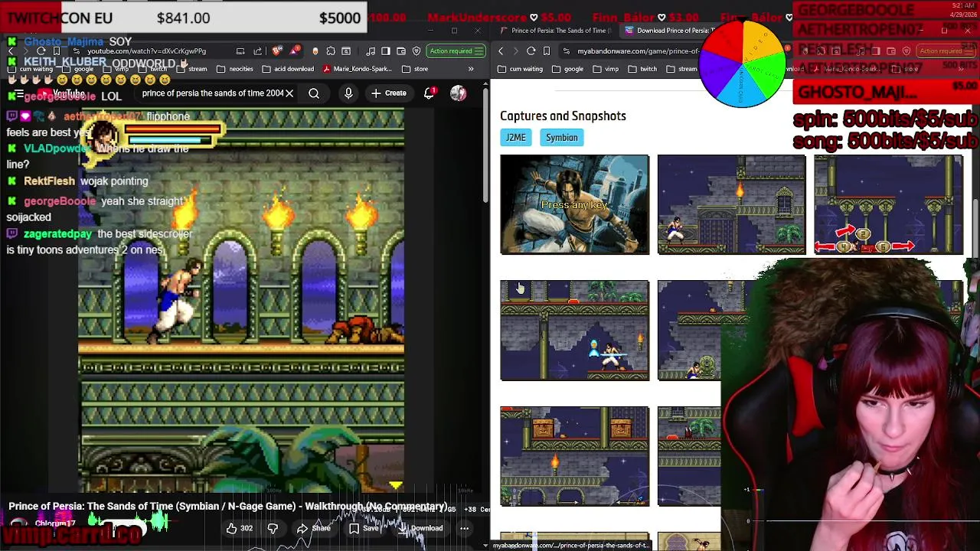Go back in the YouTube browser window
The image size is (980, 551).
(11, 51)
